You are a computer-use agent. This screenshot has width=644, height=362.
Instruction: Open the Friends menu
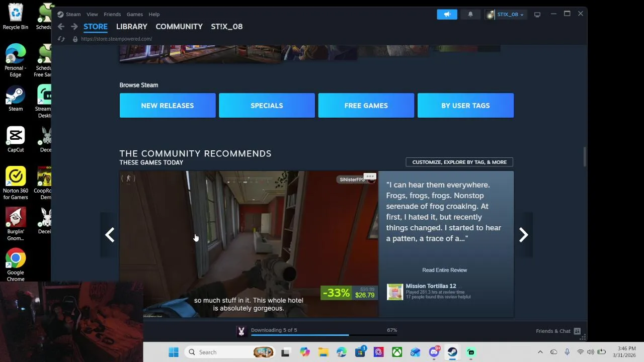coord(112,14)
